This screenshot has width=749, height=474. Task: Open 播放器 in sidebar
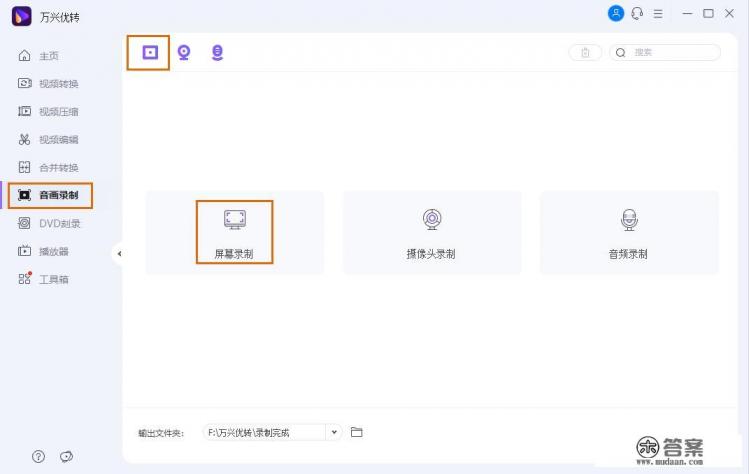(43, 251)
